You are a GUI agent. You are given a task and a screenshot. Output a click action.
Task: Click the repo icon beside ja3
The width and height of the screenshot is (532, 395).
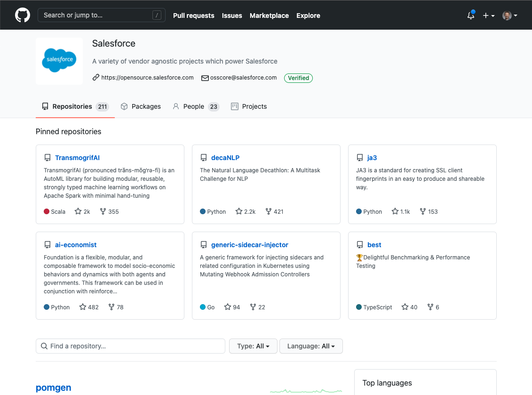[360, 158]
